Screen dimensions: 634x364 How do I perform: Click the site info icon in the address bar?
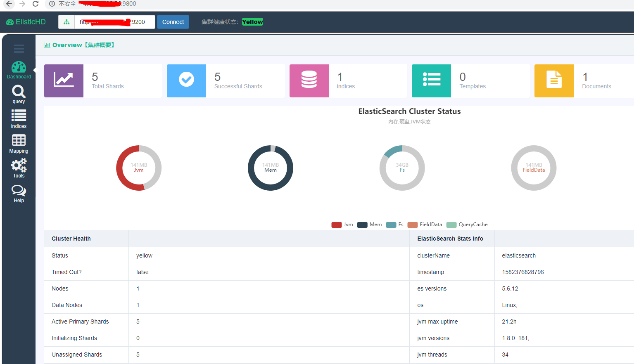[52, 4]
